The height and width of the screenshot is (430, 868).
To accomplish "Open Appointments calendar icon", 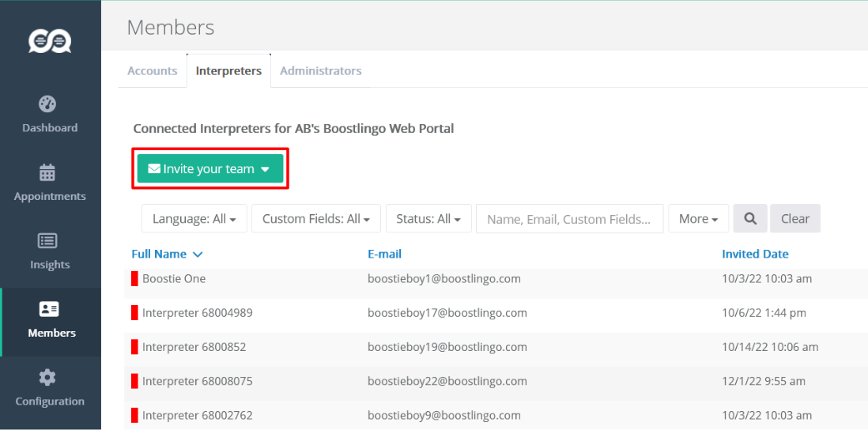I will click(x=47, y=172).
